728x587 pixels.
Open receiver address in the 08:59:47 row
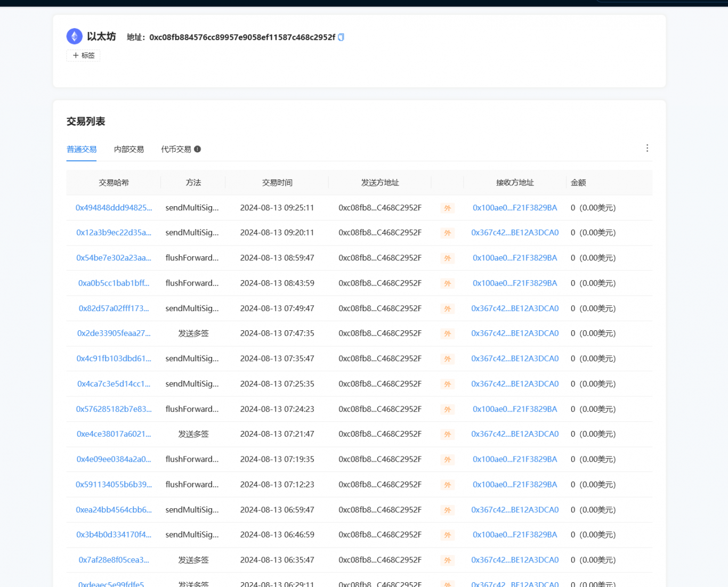coord(515,258)
